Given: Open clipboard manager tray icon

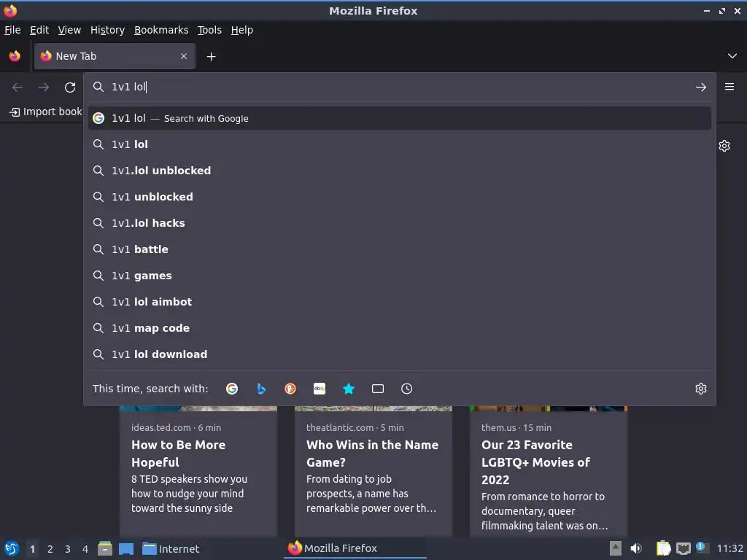Looking at the screenshot, I should pyautogui.click(x=663, y=548).
